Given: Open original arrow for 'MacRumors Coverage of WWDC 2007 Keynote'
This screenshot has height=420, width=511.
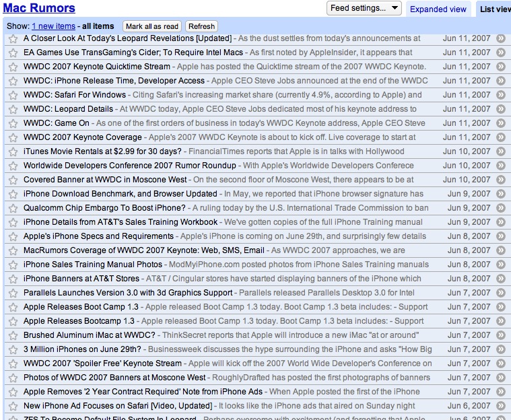Looking at the screenshot, I should [x=501, y=250].
